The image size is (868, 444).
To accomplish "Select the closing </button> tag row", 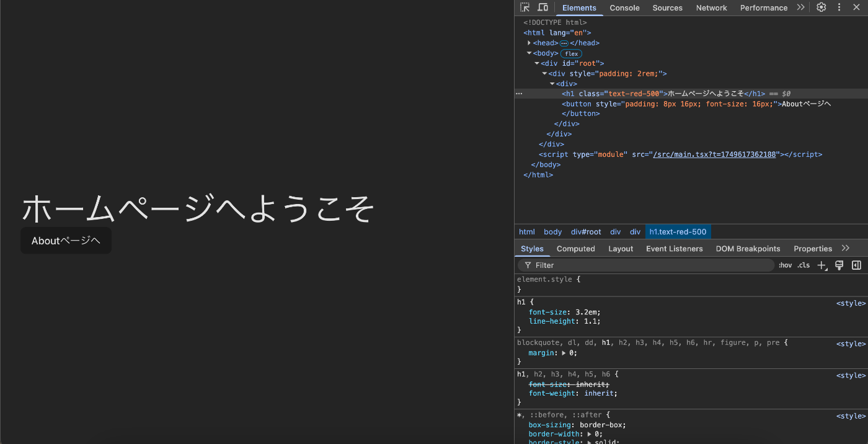I will tap(581, 114).
